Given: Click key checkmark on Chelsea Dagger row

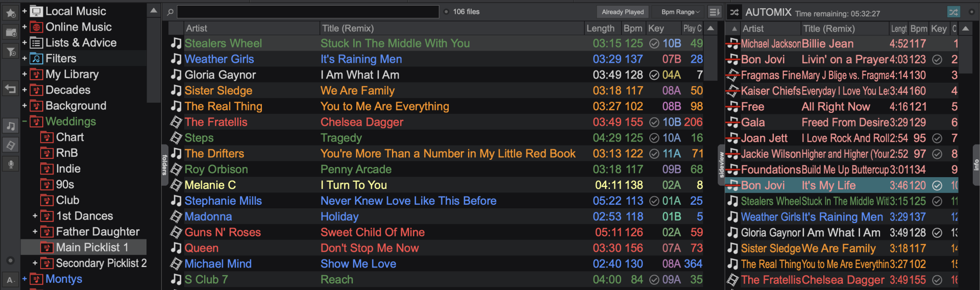Looking at the screenshot, I should click(x=654, y=123).
